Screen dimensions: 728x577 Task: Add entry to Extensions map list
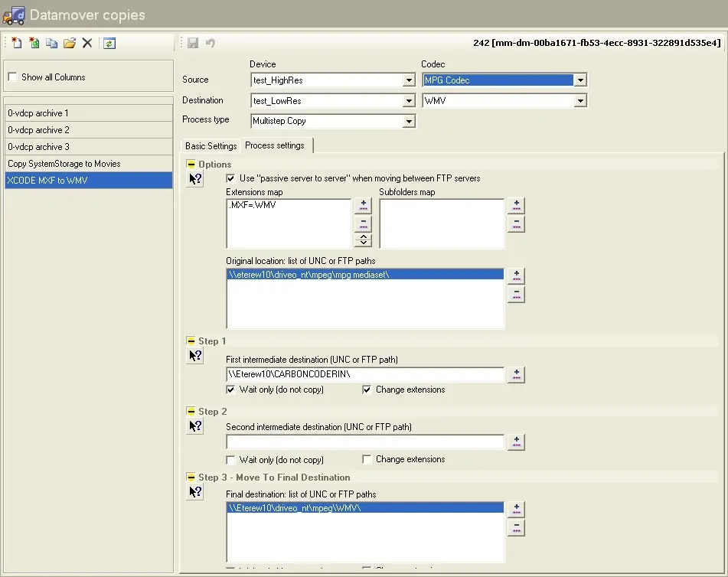point(363,206)
